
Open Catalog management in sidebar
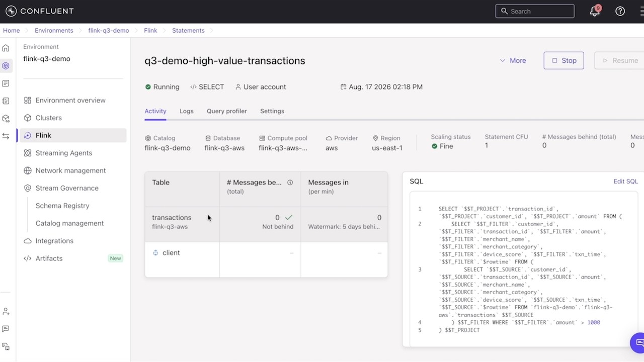click(69, 223)
